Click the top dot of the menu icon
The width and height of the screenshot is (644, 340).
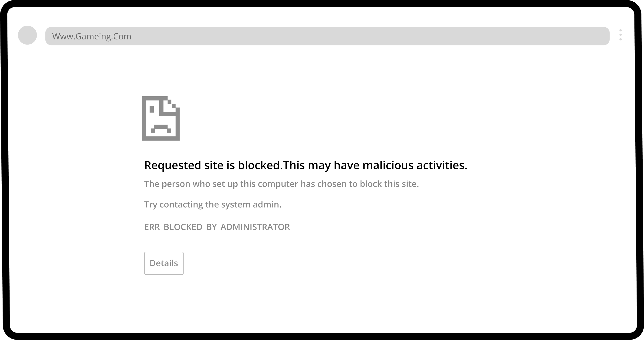[620, 30]
